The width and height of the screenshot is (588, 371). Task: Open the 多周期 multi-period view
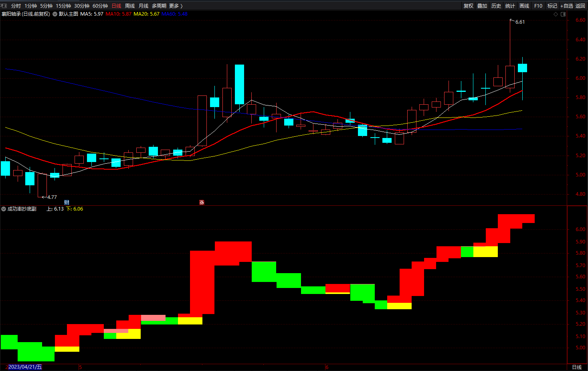coord(159,6)
